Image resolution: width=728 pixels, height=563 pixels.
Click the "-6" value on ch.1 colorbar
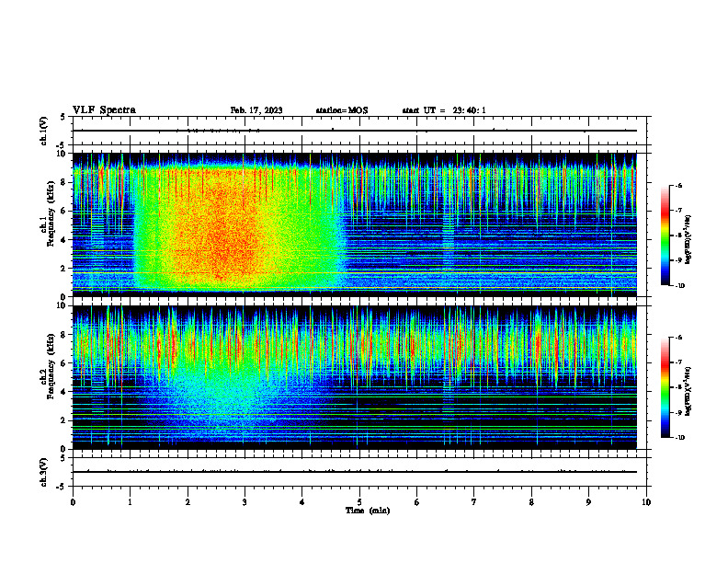point(679,185)
